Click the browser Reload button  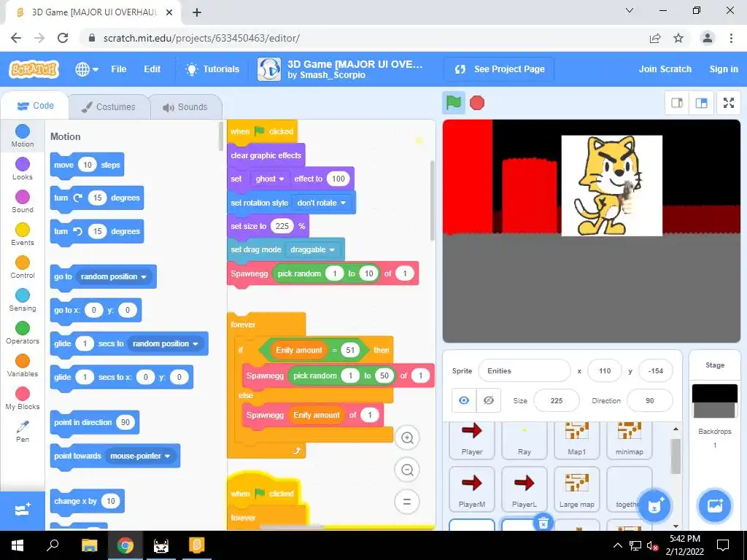point(63,38)
